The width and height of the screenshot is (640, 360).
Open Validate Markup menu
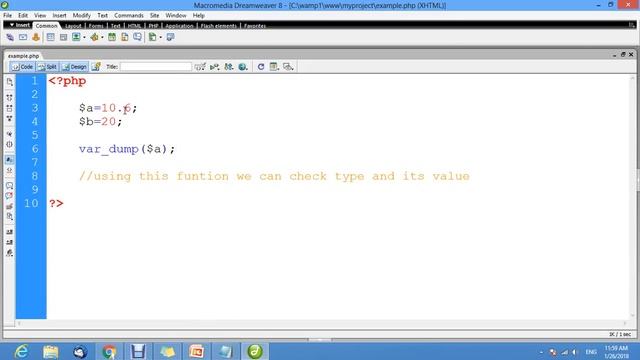[214, 67]
